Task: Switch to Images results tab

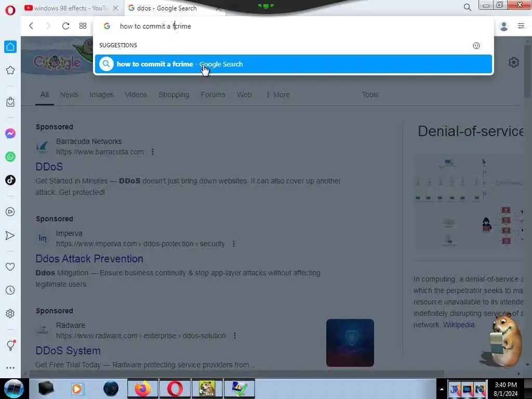Action: [101, 95]
